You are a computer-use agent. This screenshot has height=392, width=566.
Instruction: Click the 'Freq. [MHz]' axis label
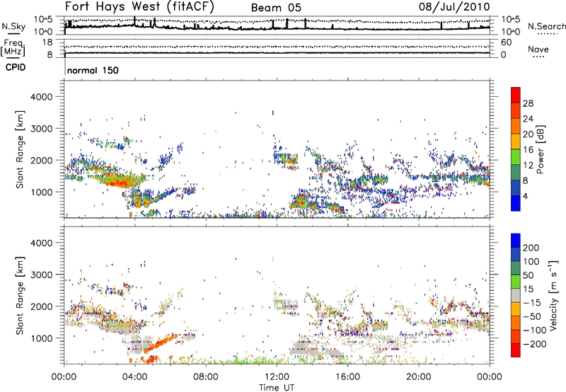(x=13, y=48)
